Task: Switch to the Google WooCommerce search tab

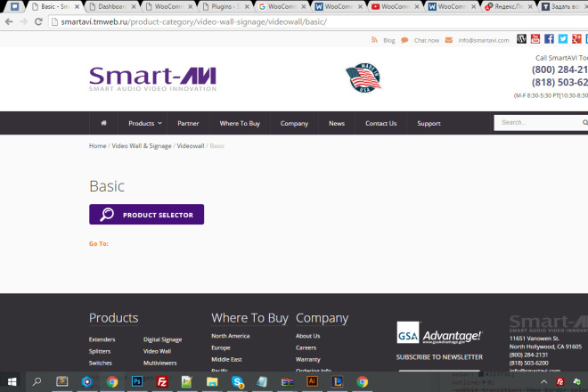Action: (x=282, y=6)
